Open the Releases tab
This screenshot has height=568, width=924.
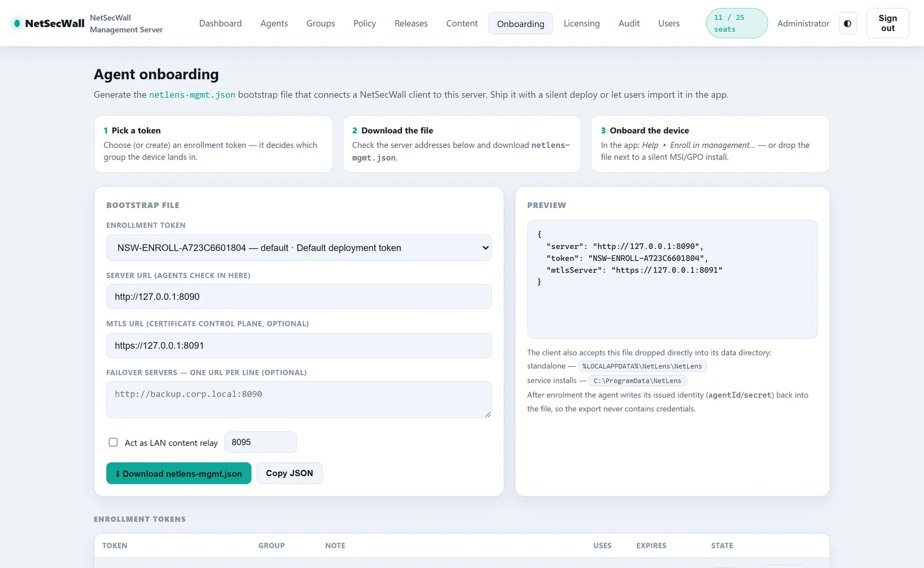point(411,24)
